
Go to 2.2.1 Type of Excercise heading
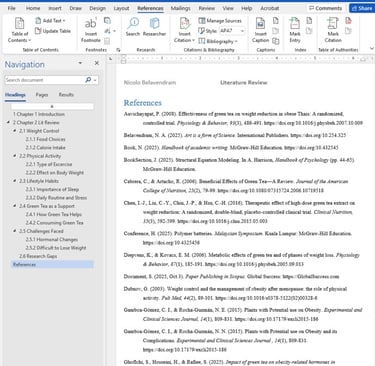[49, 164]
